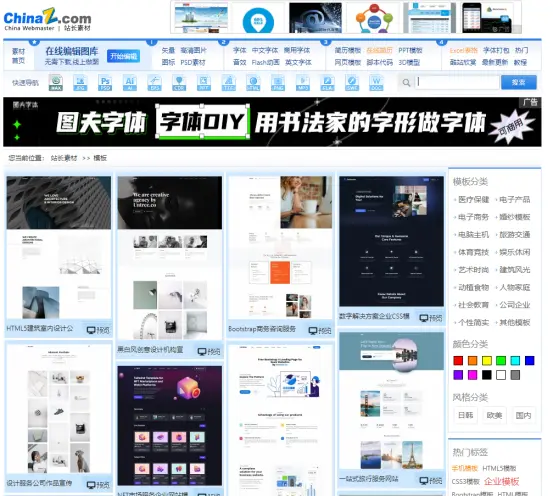Open the MAX file type quick-nav icon
The height and width of the screenshot is (496, 553).
tap(56, 83)
